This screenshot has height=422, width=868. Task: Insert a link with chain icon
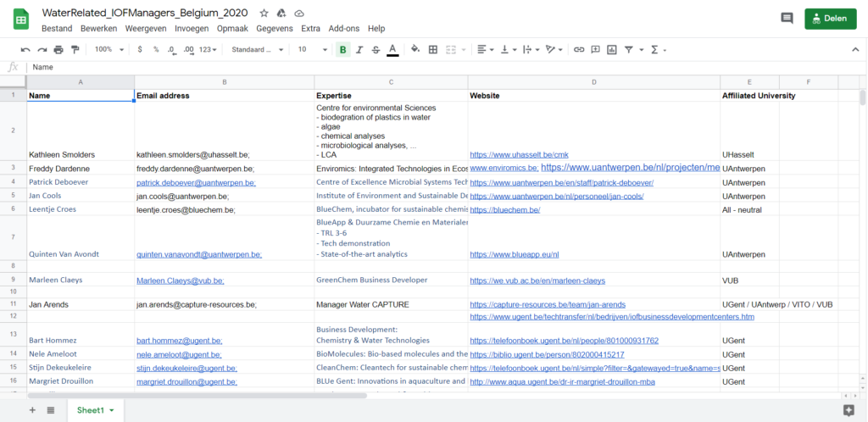[x=578, y=50]
